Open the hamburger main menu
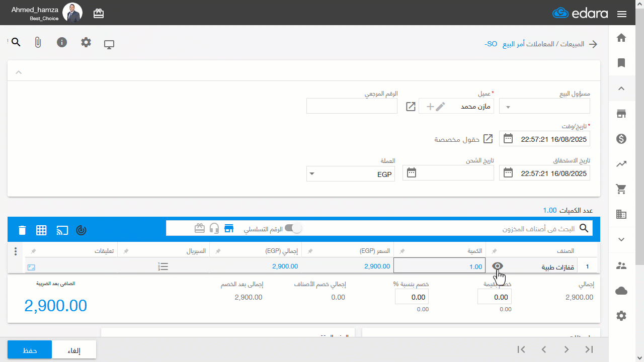 click(x=621, y=14)
